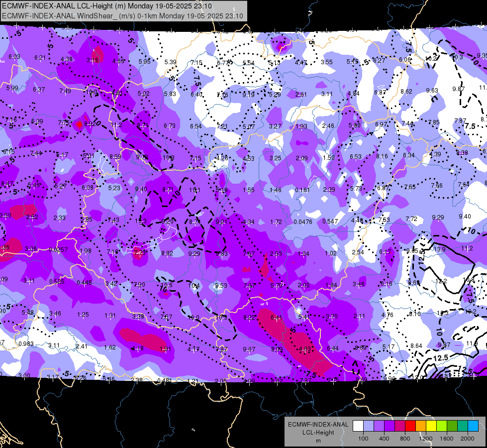This screenshot has width=487, height=448.
Task: Click the 10.6 grid value
Action: point(166,285)
